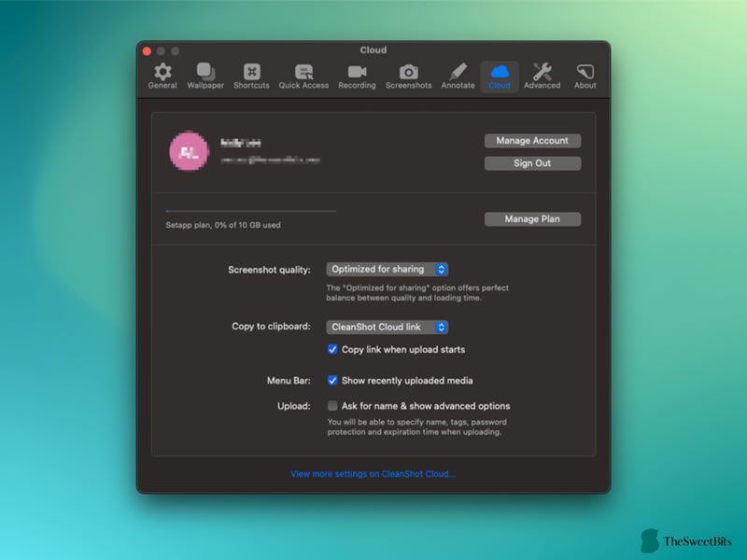Click the "Upload:" label
The image size is (747, 560).
click(x=294, y=406)
